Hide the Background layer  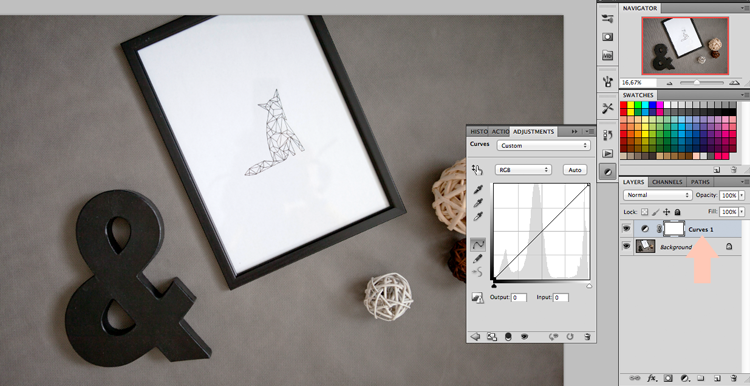626,246
